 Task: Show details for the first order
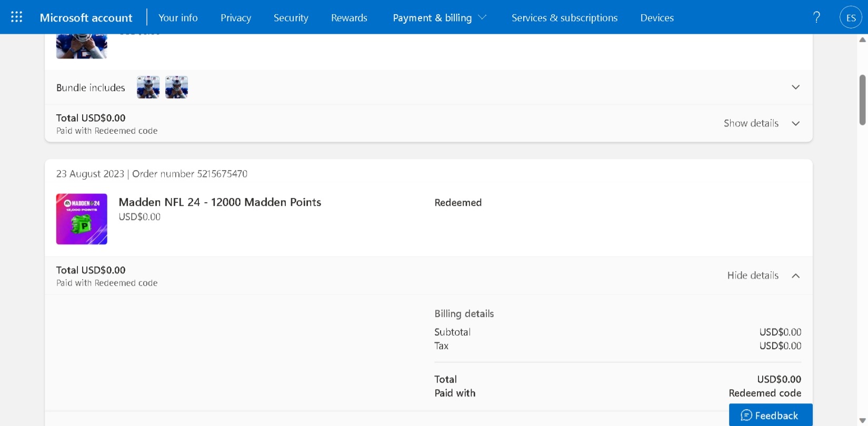(761, 123)
